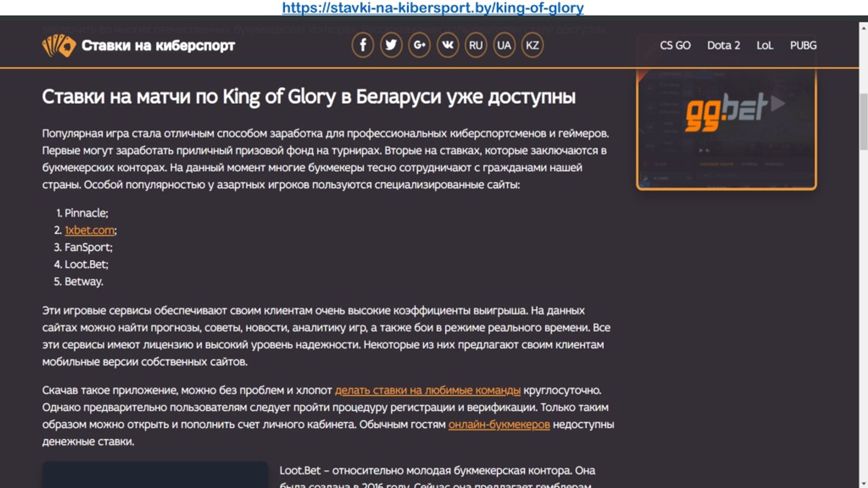Click the vertical scrollbar thumb
The width and height of the screenshot is (868, 488).
pos(864,122)
